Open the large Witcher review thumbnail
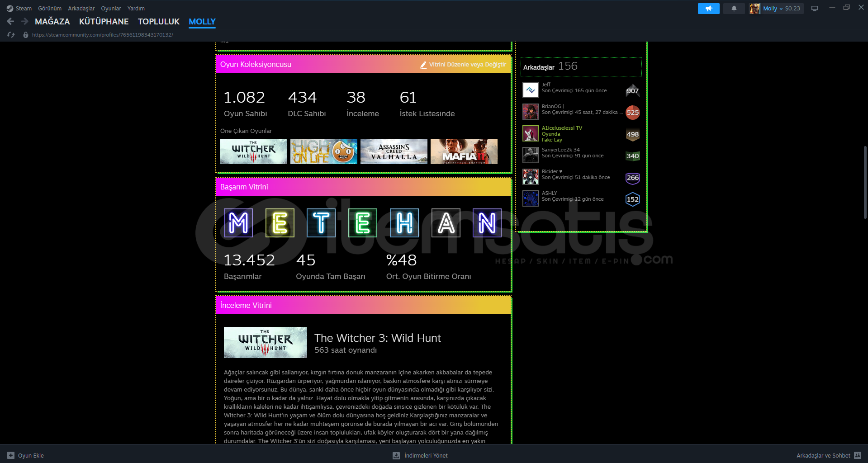This screenshot has width=868, height=463. point(266,342)
